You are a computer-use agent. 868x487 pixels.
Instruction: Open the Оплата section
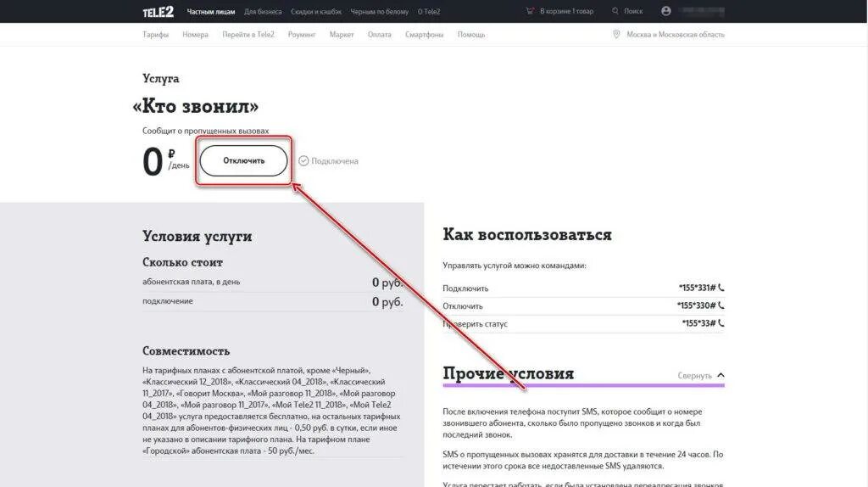379,34
